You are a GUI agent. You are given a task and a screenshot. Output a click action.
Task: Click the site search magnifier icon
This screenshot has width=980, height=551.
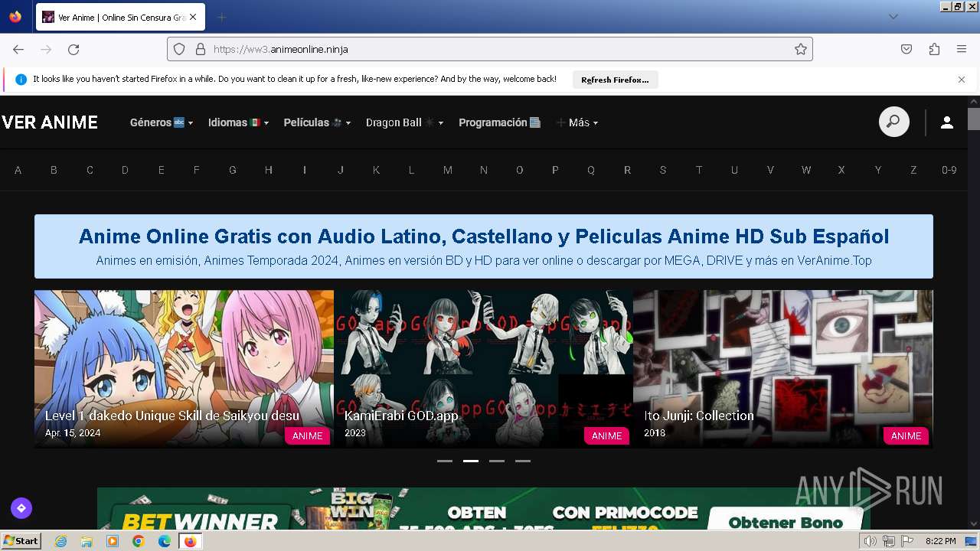pos(893,122)
